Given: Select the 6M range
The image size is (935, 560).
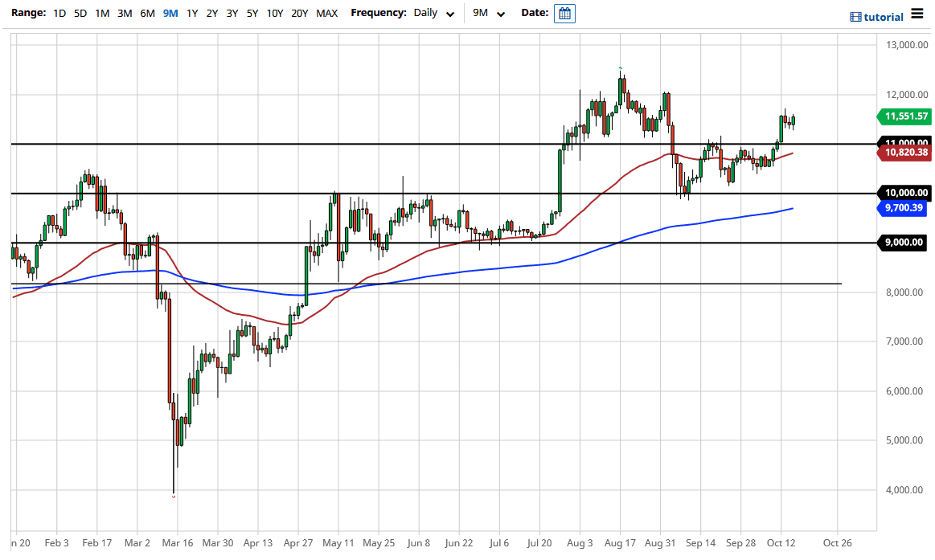Looking at the screenshot, I should pos(146,13).
